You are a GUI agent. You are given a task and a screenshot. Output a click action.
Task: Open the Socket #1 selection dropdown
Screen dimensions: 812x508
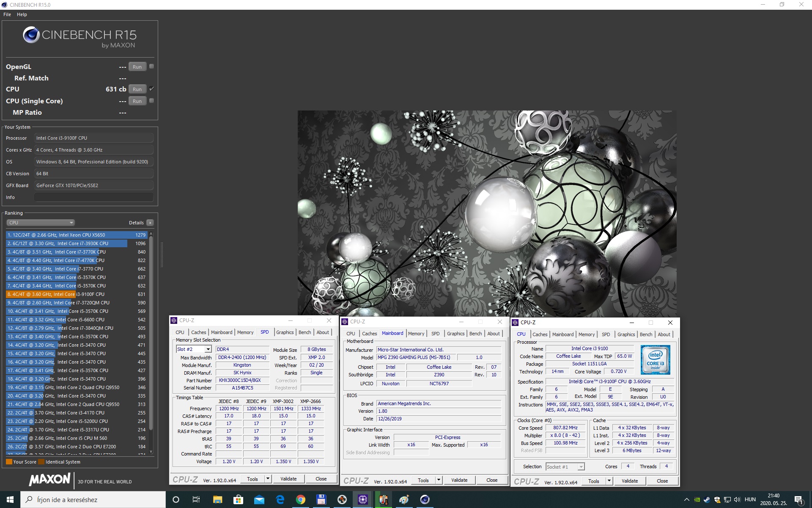coord(565,467)
